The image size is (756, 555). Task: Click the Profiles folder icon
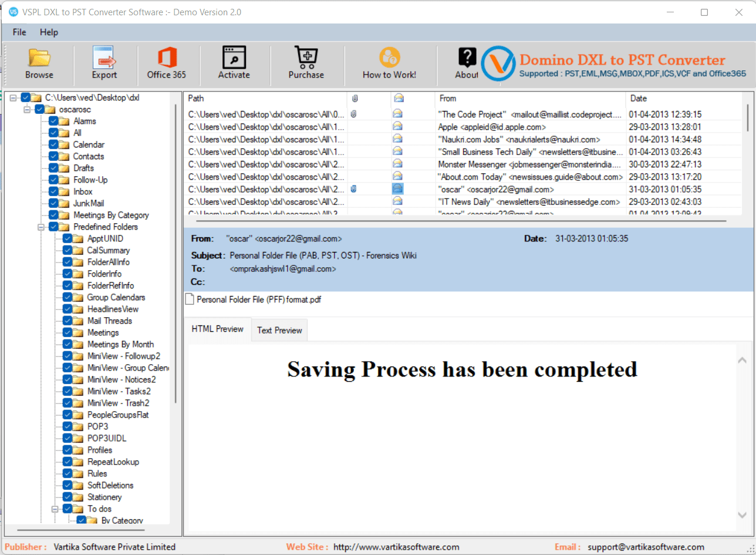coord(78,450)
